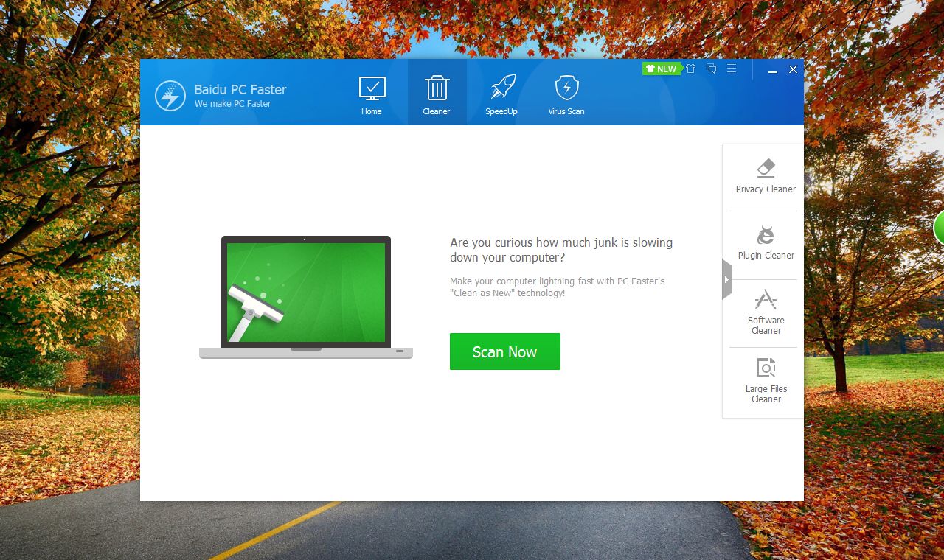Open the feedback chat icon
Screen dimensions: 944x560
tap(711, 69)
